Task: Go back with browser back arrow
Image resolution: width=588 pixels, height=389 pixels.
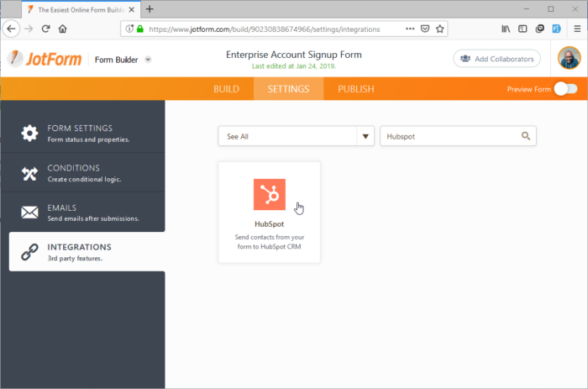Action: click(11, 29)
